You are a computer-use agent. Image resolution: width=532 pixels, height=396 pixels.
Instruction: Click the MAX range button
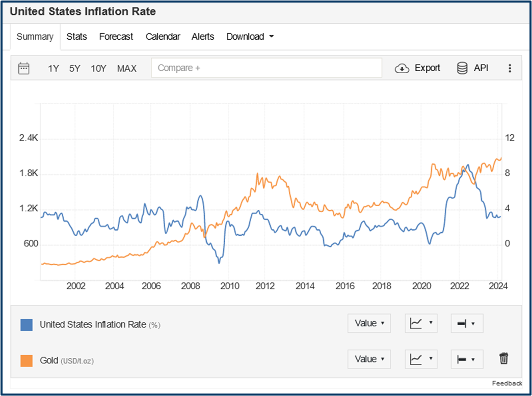pyautogui.click(x=127, y=68)
